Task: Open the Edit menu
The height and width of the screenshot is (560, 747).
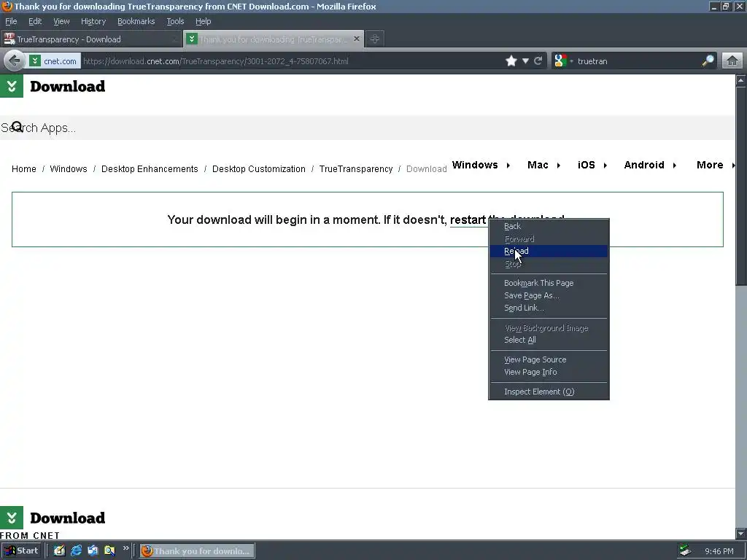Action: 35,21
